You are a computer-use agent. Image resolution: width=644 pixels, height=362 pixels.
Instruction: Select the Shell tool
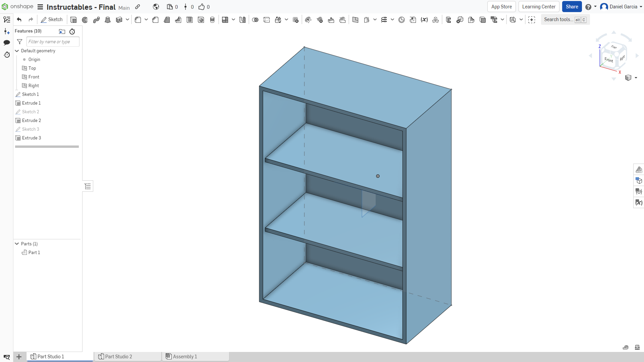pos(190,19)
